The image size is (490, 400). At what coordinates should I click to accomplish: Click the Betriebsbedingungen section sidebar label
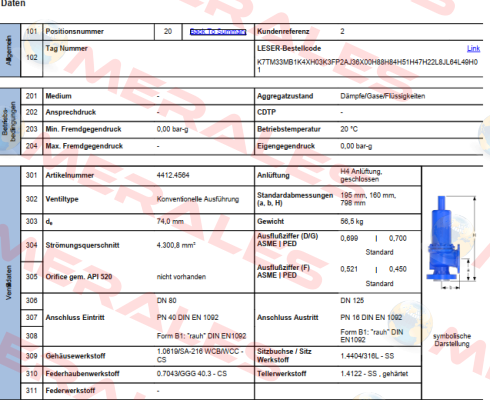click(9, 121)
